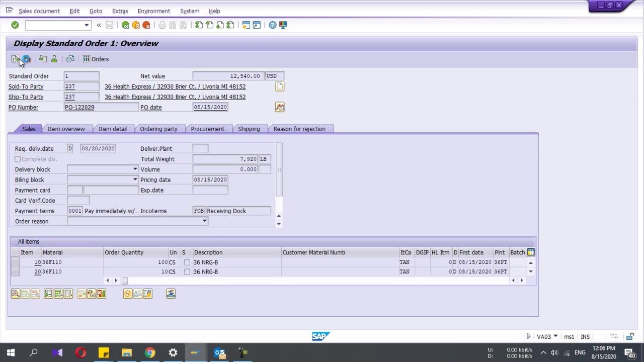Expand the Delivery block dropdown
Screen dimensions: 644x362
(x=135, y=169)
